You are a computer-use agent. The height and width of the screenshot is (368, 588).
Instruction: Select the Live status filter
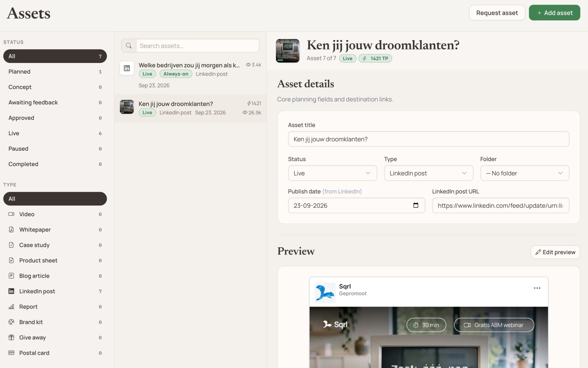(55, 133)
